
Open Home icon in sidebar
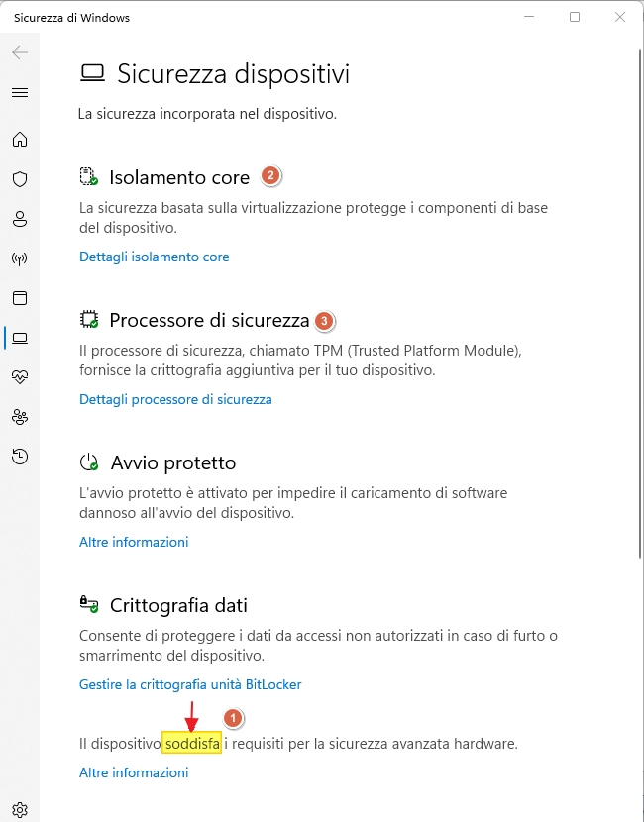[x=20, y=140]
